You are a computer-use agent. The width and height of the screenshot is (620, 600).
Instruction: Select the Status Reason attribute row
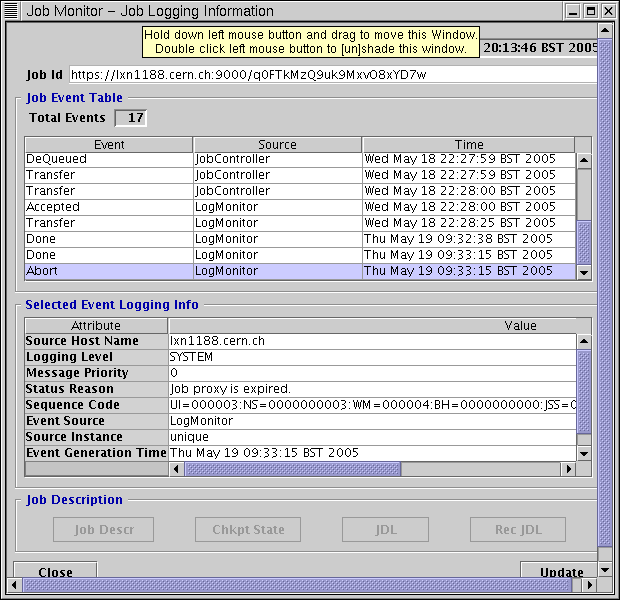[96, 389]
